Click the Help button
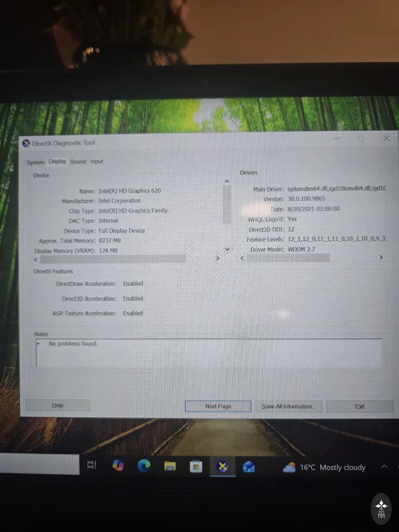The height and width of the screenshot is (532, 399). pos(58,405)
